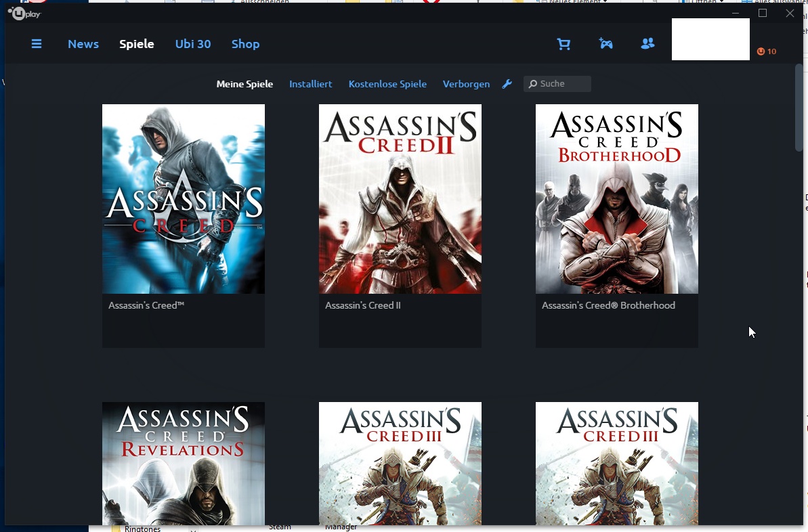Select the Spiele tab
808x532 pixels.
[x=137, y=44]
